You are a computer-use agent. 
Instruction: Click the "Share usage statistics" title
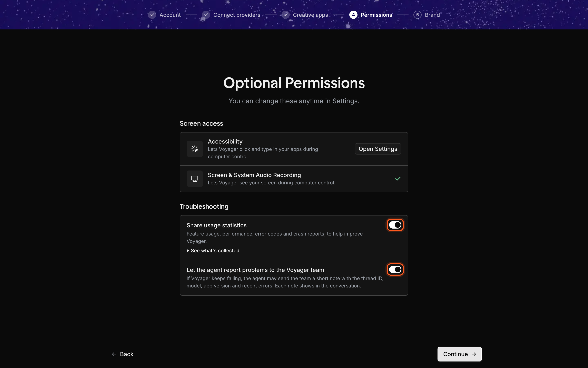216,225
